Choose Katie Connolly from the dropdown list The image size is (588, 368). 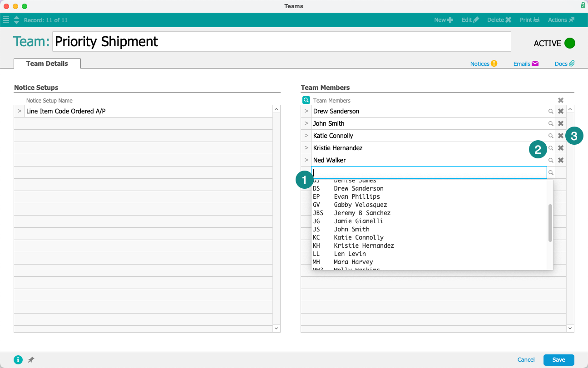point(429,237)
